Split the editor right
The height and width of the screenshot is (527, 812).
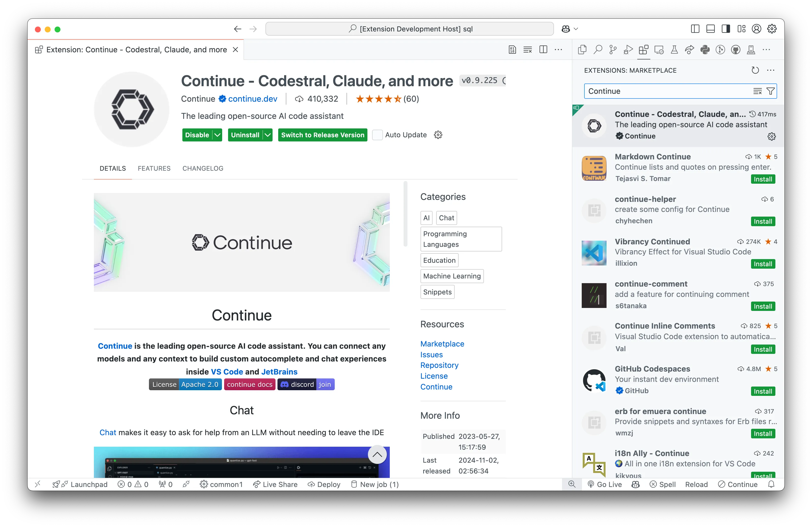click(x=543, y=50)
